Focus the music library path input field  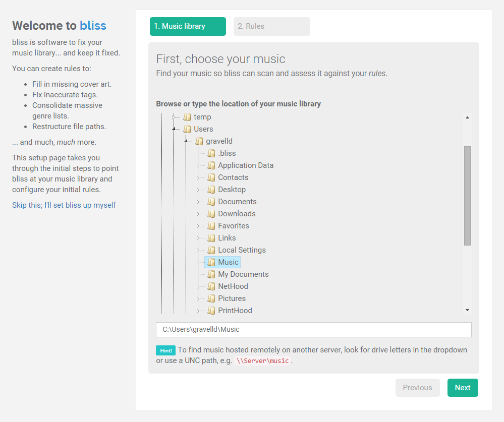click(x=314, y=330)
